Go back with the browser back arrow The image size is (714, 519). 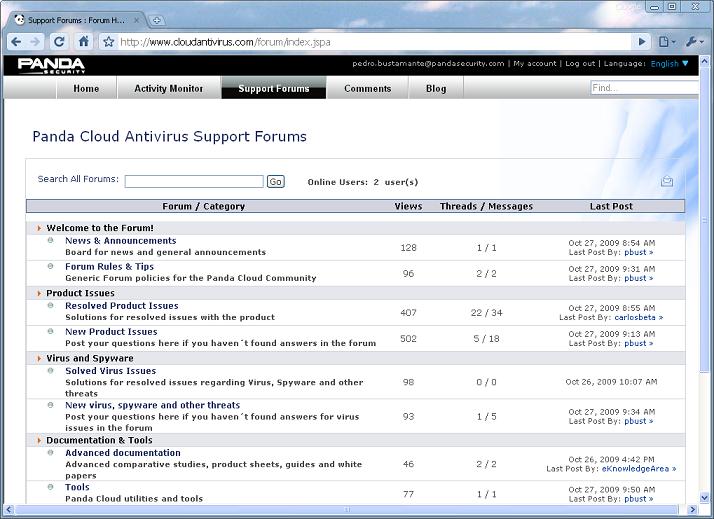point(16,42)
